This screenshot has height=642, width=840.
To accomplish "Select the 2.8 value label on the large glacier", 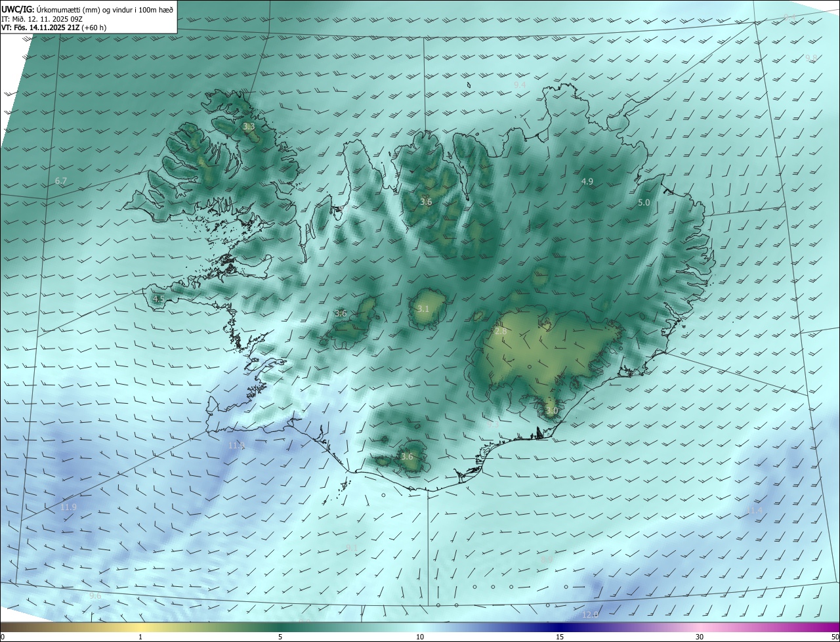I will [x=501, y=332].
